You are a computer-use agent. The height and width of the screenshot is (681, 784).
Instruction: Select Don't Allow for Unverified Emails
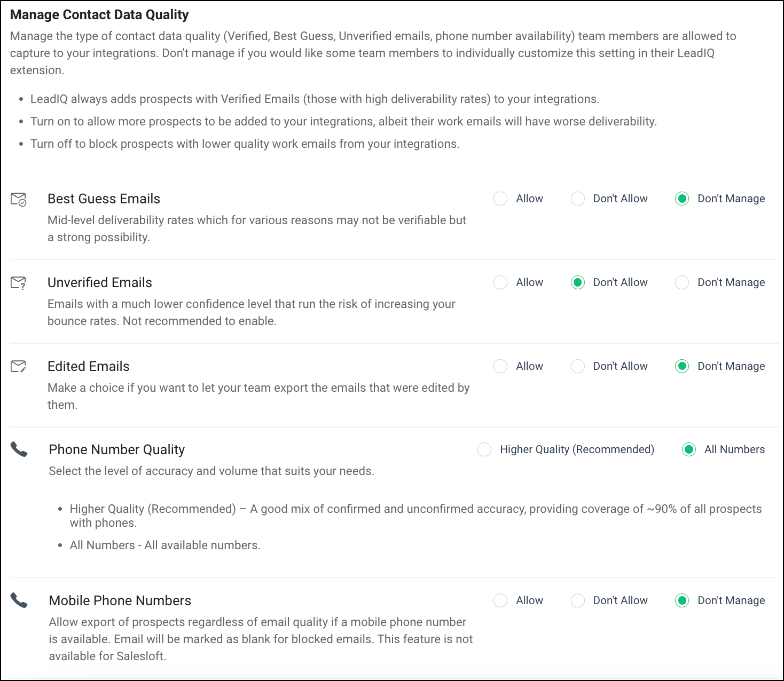pos(578,282)
